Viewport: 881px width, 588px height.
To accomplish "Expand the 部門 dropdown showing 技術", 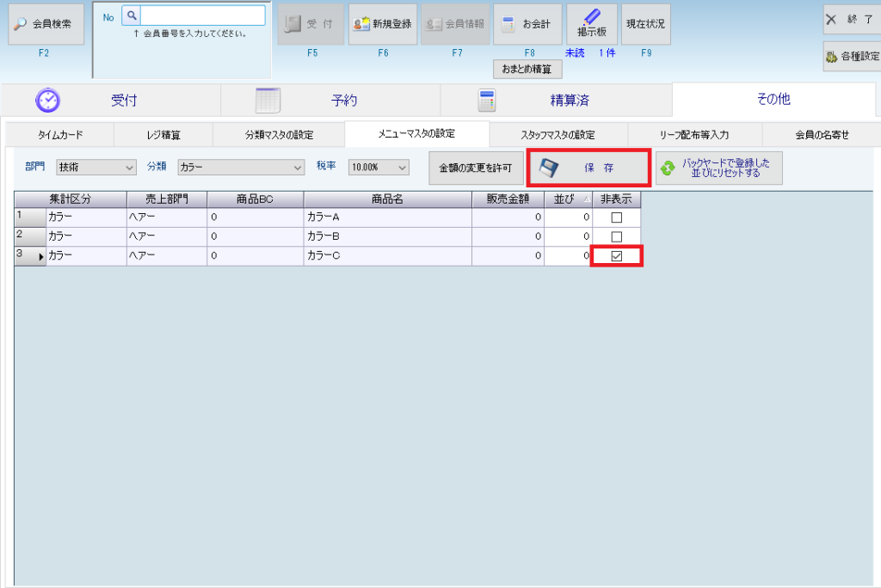I will pyautogui.click(x=95, y=168).
